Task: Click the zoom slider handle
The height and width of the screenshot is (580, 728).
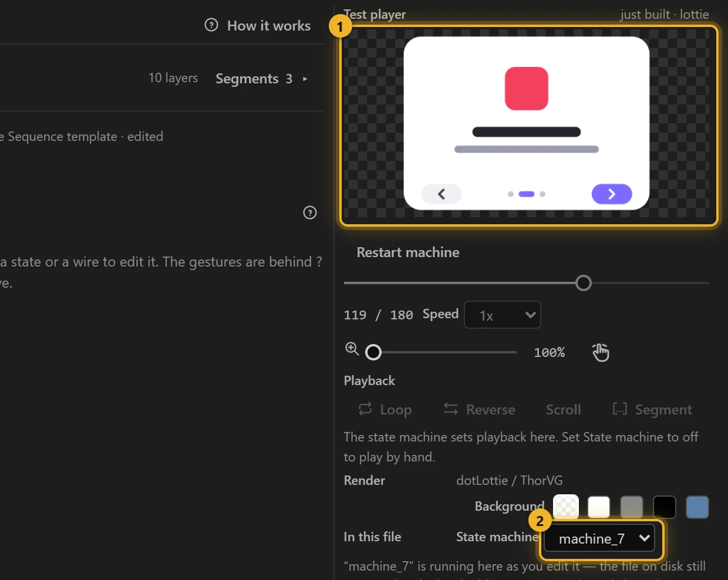Action: click(x=373, y=352)
